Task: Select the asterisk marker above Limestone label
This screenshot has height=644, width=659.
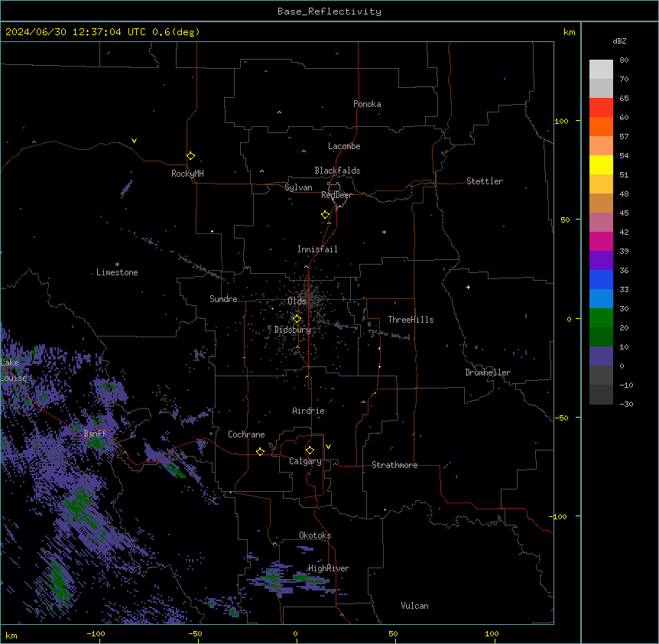Action: [117, 265]
